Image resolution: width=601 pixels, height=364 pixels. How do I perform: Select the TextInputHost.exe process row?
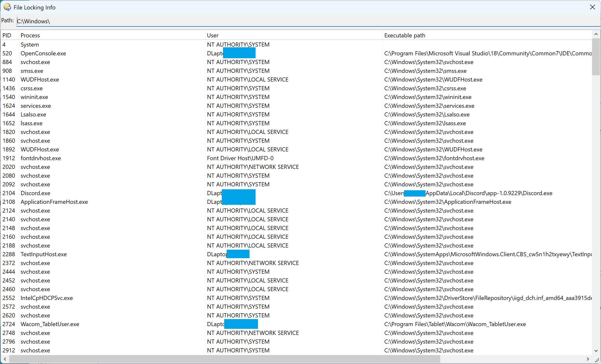pyautogui.click(x=296, y=254)
